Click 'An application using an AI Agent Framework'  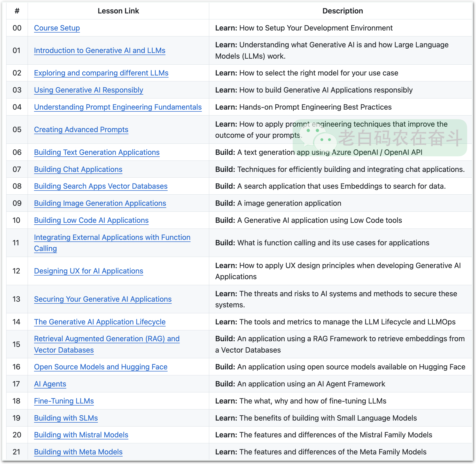tap(311, 384)
